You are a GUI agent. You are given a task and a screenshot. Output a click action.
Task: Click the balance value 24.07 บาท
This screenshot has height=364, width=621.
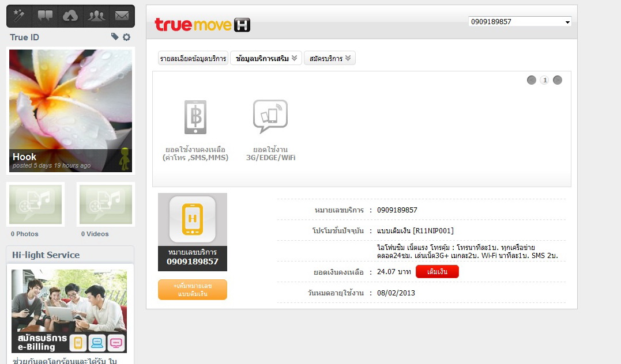[394, 272]
